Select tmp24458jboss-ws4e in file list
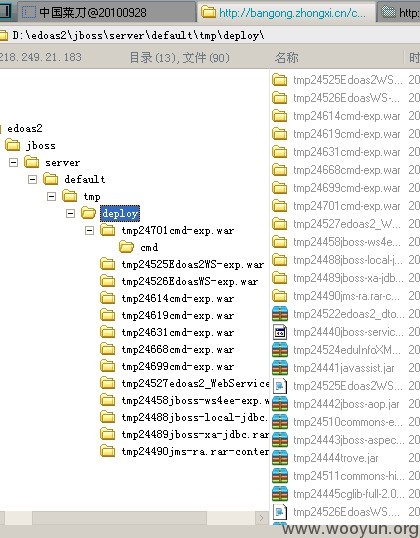420x538 pixels. coord(348,242)
